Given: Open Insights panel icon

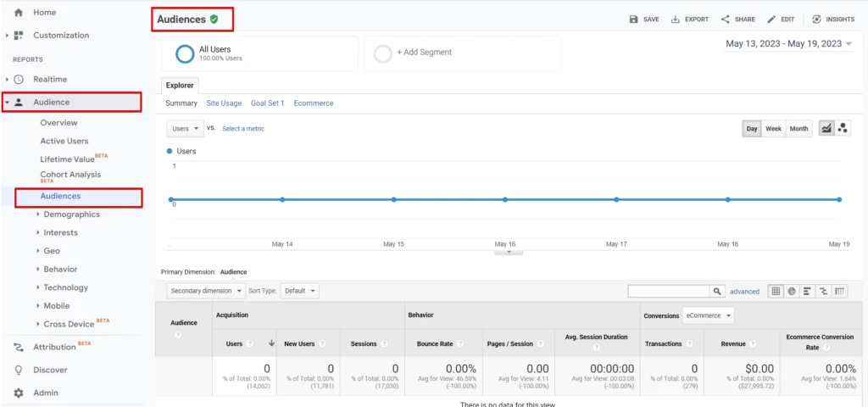Looking at the screenshot, I should click(x=816, y=20).
